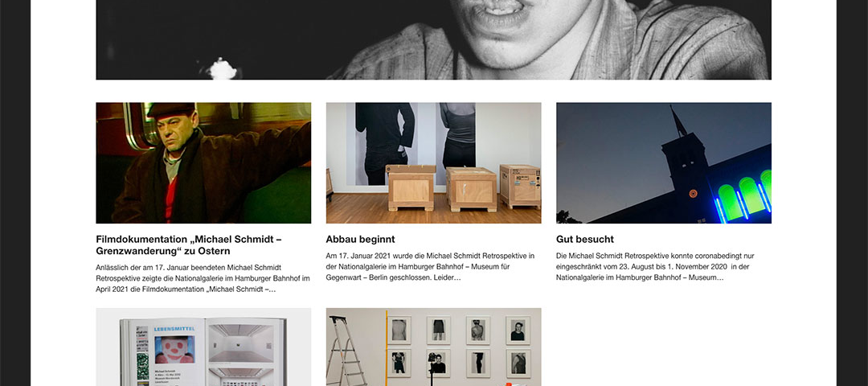Click the rightmost labeled shipping crate
The height and width of the screenshot is (386, 868).
pos(520,186)
